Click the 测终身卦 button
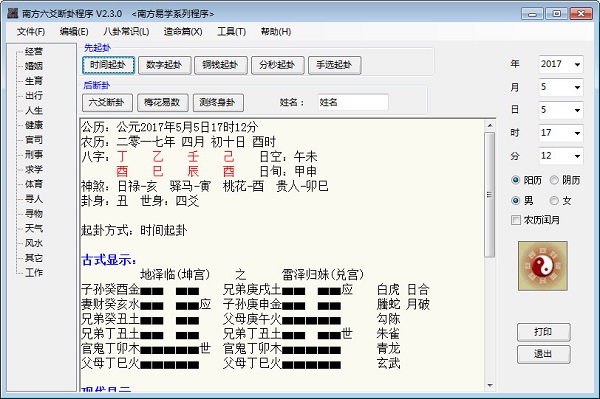Image resolution: width=600 pixels, height=399 pixels. point(218,103)
